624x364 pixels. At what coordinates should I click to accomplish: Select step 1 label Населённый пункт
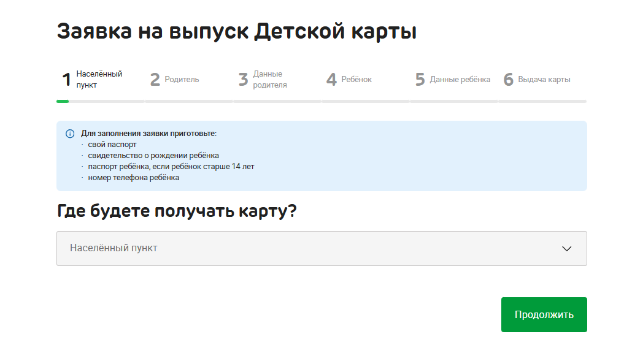(99, 80)
